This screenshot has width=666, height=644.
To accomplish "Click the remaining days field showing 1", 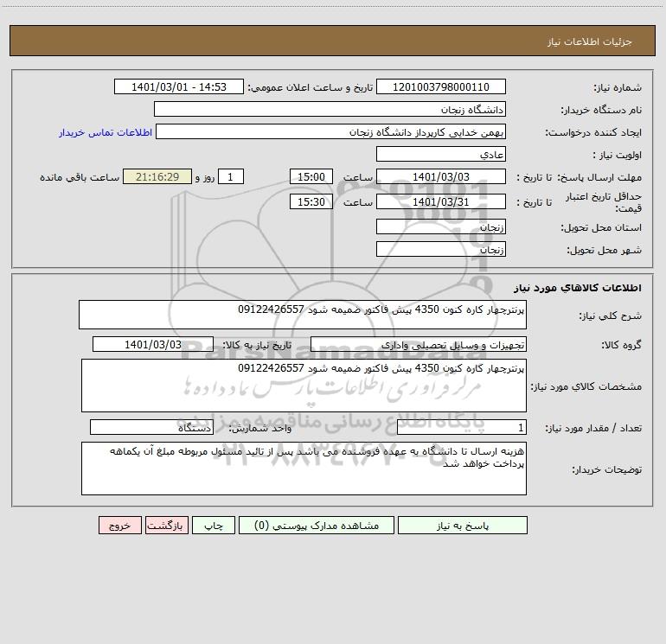I will (231, 176).
